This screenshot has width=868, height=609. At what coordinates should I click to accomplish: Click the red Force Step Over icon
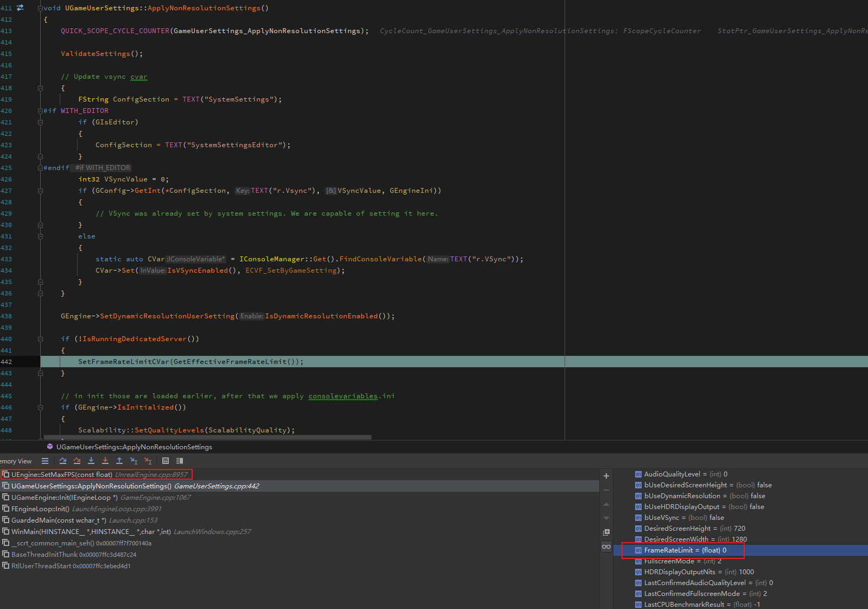click(x=77, y=461)
